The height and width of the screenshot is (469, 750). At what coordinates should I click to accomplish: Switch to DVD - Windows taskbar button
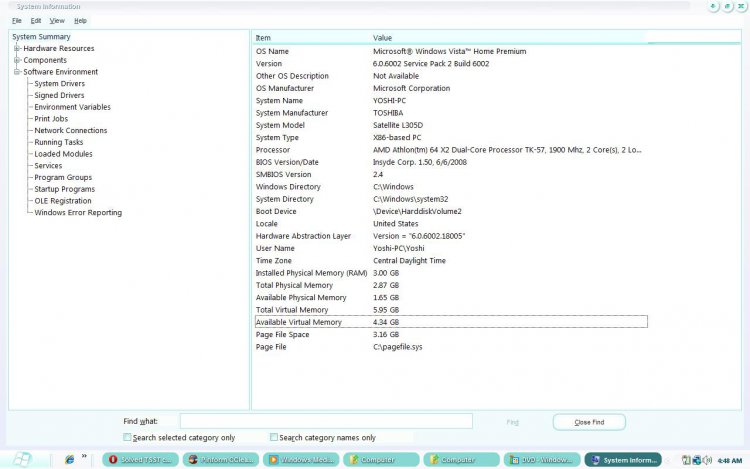click(x=542, y=459)
